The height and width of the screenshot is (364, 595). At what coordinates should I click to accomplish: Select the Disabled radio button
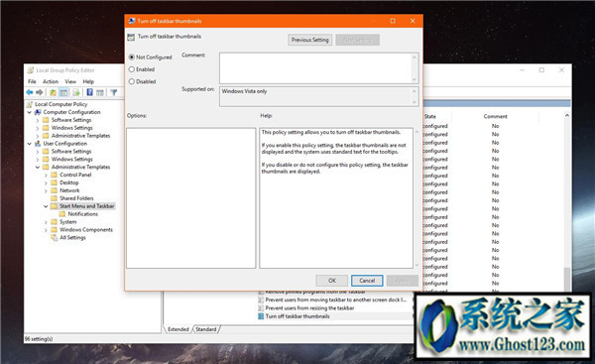click(x=132, y=81)
